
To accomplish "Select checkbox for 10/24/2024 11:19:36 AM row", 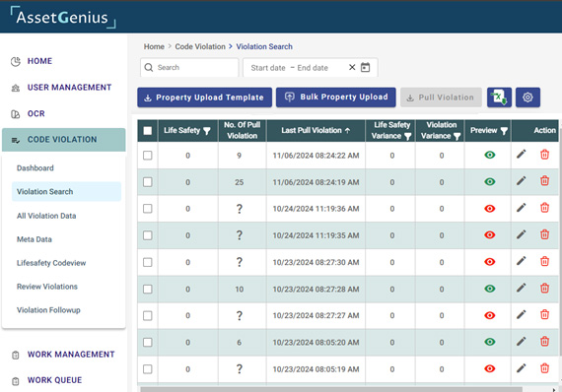I will pos(148,209).
